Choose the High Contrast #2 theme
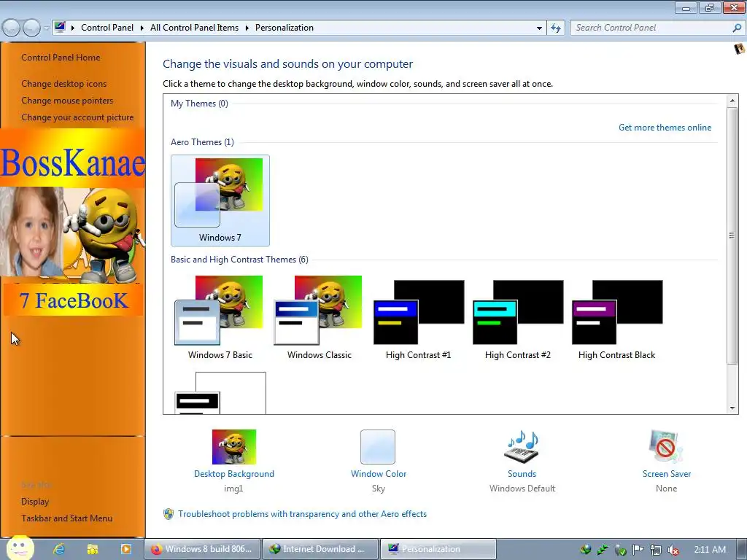This screenshot has width=747, height=560. 517,318
